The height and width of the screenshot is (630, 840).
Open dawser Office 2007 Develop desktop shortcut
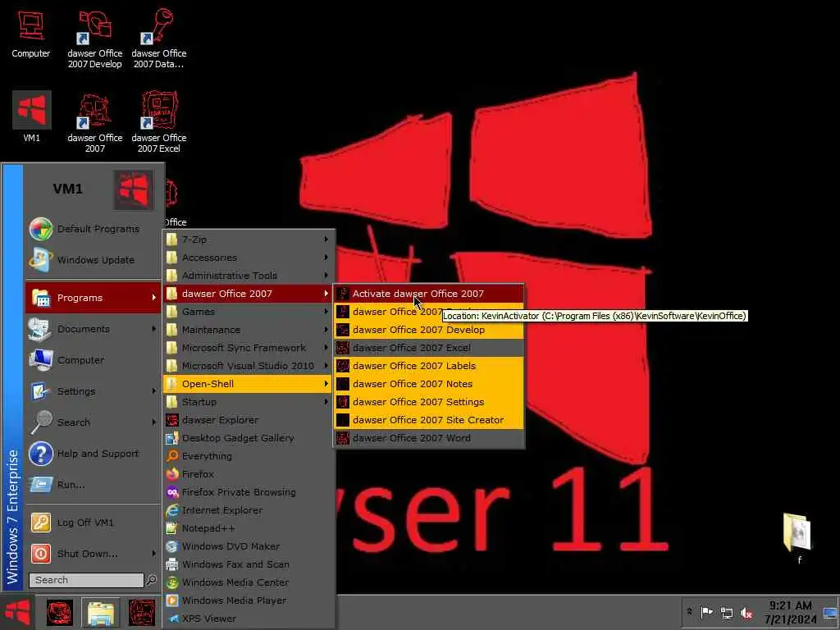(x=95, y=39)
